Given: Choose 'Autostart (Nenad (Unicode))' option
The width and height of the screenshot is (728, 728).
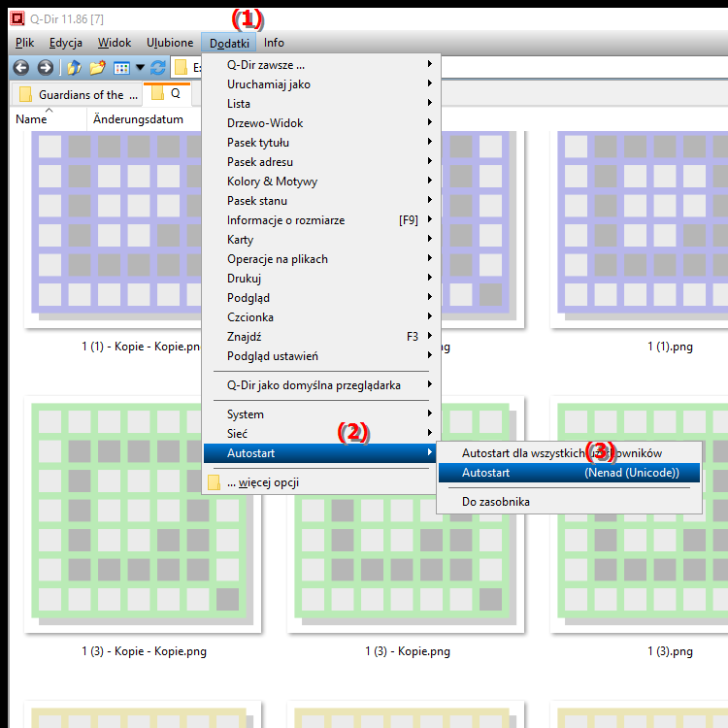Looking at the screenshot, I should 569,473.
